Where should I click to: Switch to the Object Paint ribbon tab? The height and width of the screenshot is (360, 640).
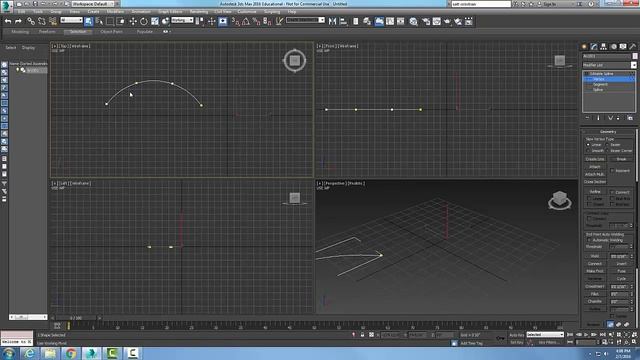(111, 31)
